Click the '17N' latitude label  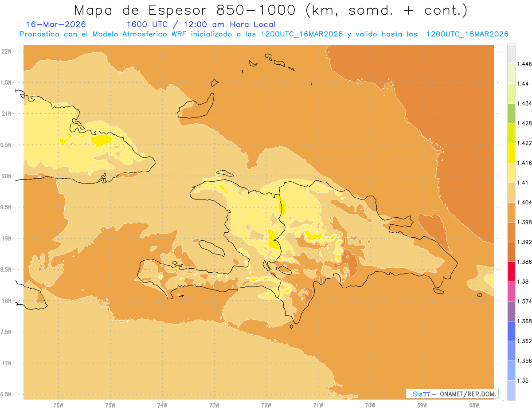[7, 363]
